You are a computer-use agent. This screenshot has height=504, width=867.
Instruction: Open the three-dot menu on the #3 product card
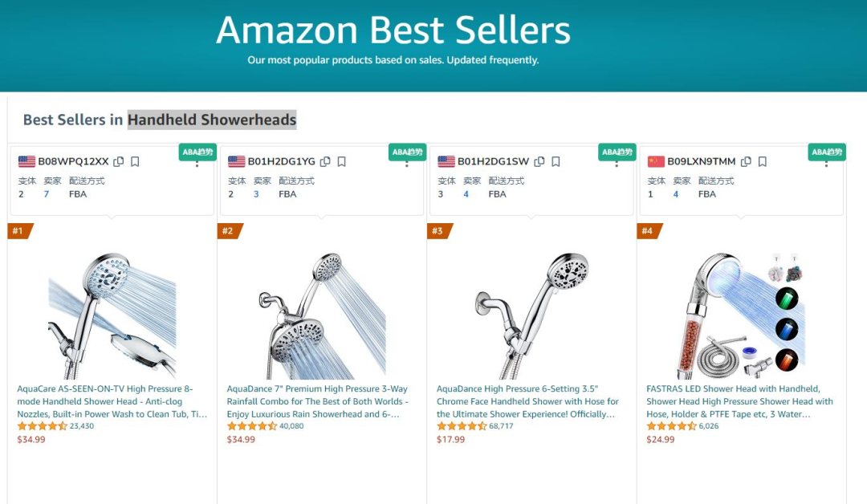[x=617, y=165]
